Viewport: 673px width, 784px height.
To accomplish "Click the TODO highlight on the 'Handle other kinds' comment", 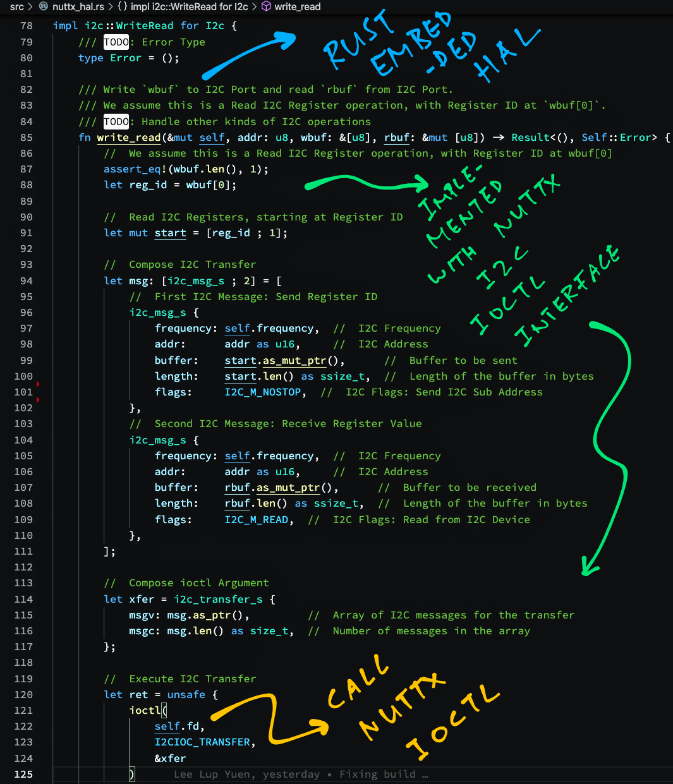I will [116, 121].
